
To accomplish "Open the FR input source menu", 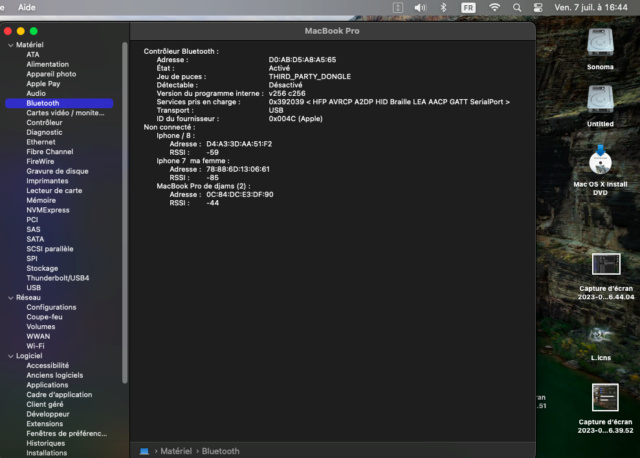I will coord(468,7).
